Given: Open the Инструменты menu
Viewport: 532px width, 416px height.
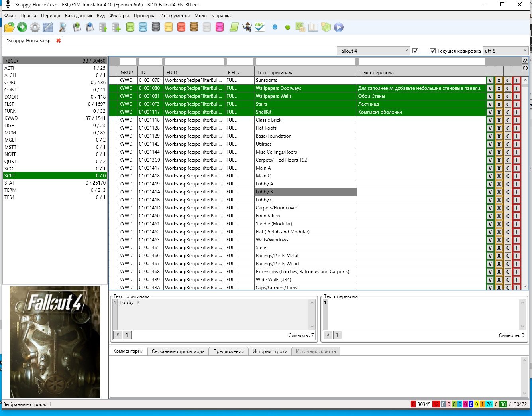Looking at the screenshot, I should pos(175,16).
